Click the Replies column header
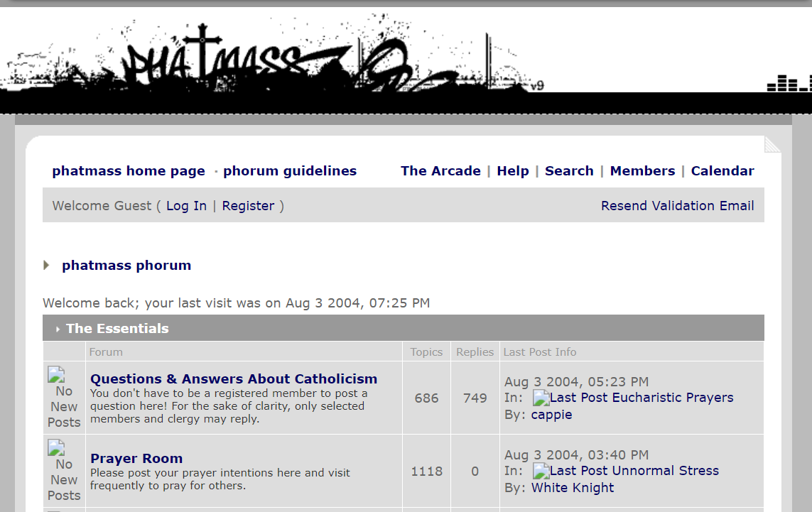 [475, 352]
